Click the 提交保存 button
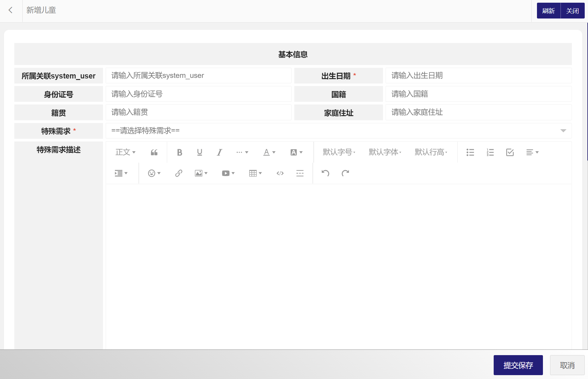Image resolution: width=588 pixels, height=379 pixels. pyautogui.click(x=518, y=365)
